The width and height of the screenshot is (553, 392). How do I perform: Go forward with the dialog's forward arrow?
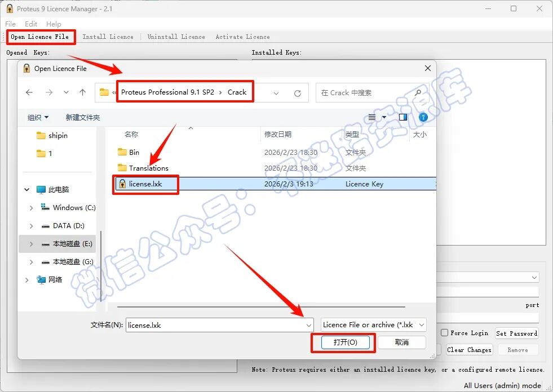coord(49,92)
